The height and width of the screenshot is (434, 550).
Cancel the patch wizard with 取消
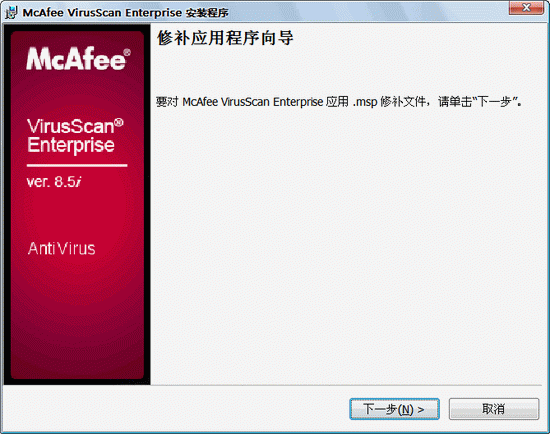[x=494, y=409]
